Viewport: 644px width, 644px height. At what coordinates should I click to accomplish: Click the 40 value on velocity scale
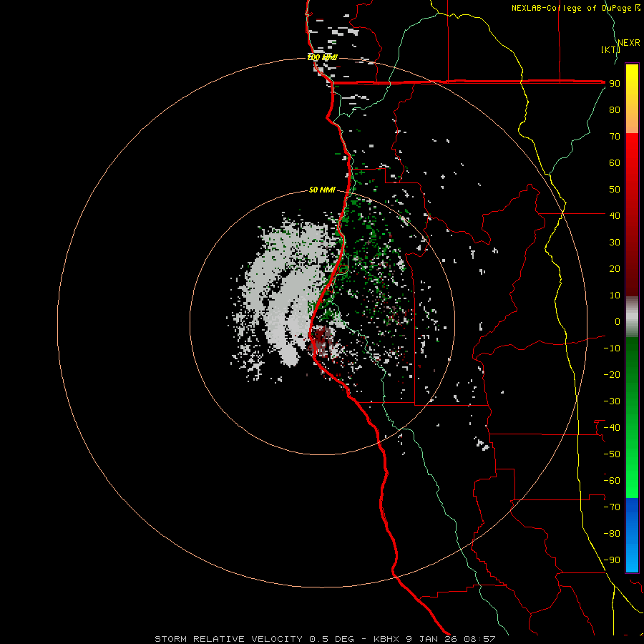pos(615,215)
